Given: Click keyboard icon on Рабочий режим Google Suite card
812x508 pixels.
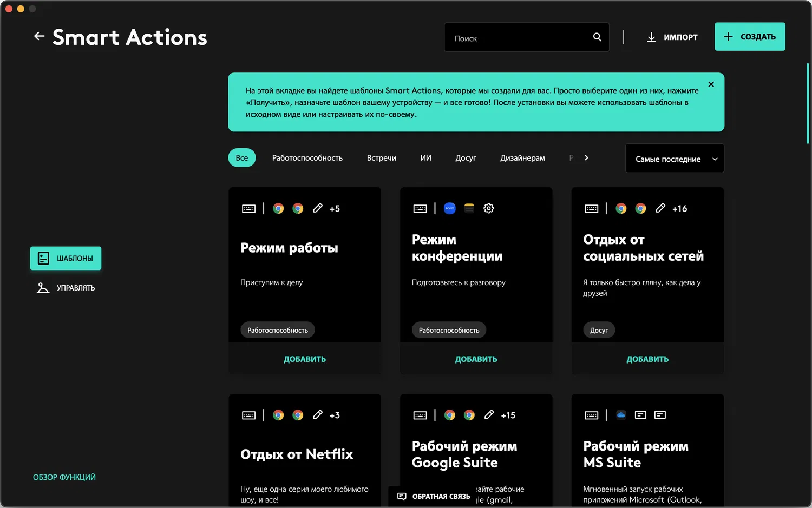Looking at the screenshot, I should (420, 415).
